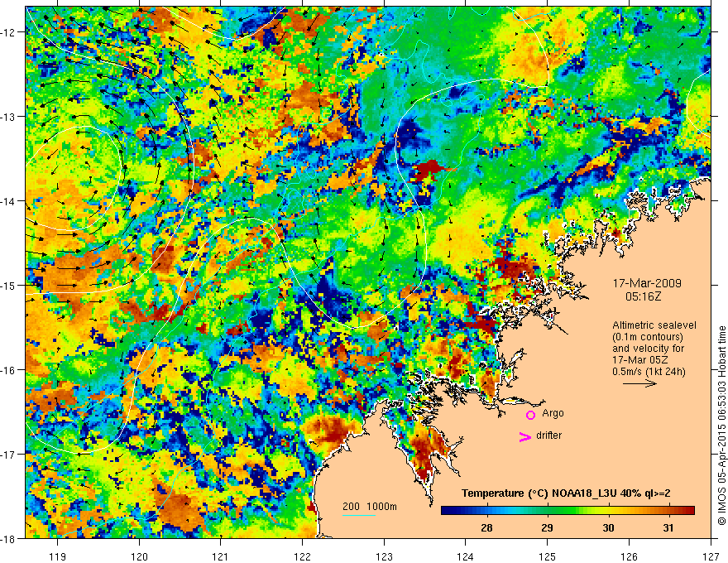The image size is (728, 563).
Task: Click the '0.5m/s (1kt 24h)' scale text
Action: [649, 372]
